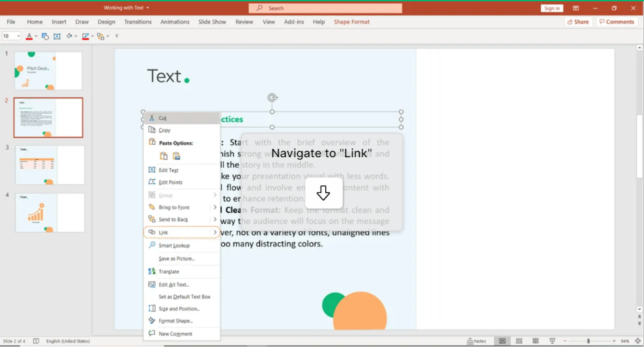Click the 94% zoom level
The image size is (644, 347).
point(625,341)
